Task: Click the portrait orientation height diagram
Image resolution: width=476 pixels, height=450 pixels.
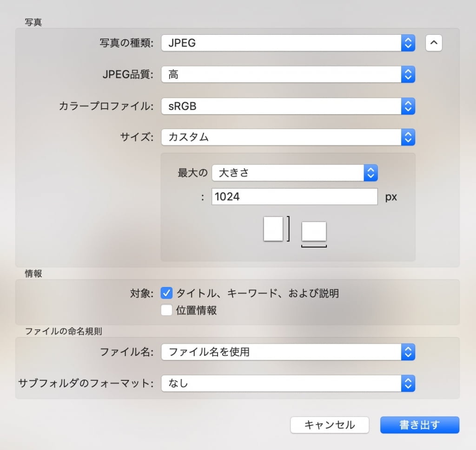Action: (276, 229)
